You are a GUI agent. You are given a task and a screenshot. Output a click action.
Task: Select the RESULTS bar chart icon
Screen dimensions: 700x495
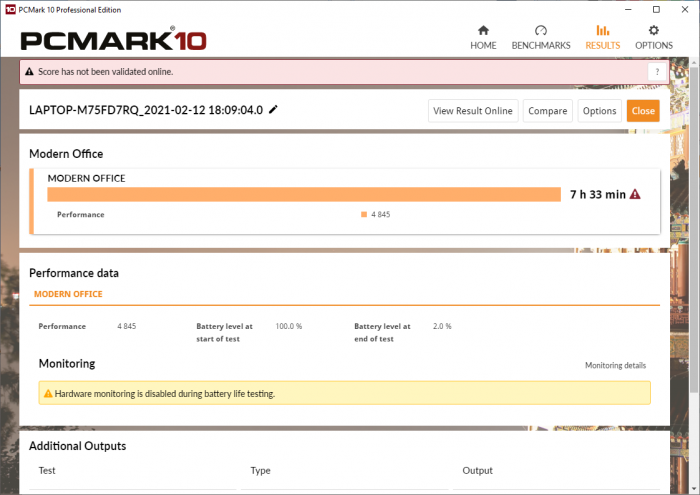click(x=603, y=30)
